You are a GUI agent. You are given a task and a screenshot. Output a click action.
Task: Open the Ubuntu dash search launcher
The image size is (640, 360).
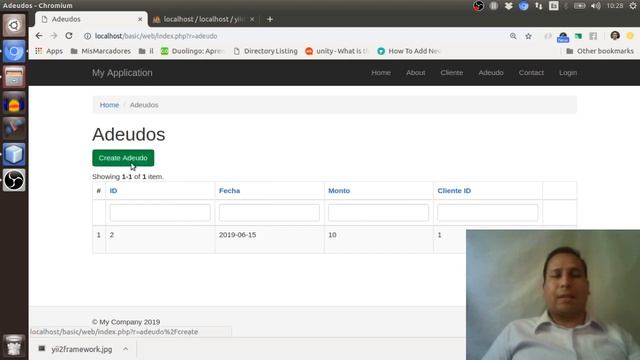[14, 25]
